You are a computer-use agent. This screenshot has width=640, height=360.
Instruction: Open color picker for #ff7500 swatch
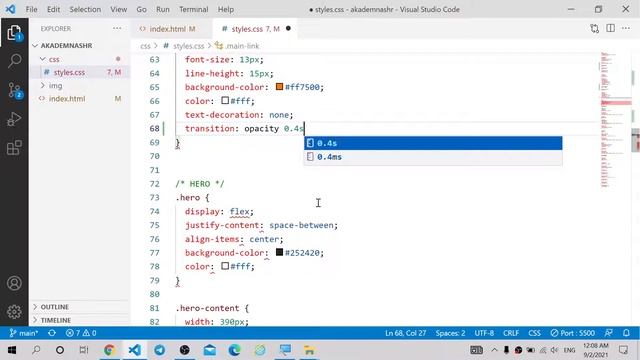(279, 87)
